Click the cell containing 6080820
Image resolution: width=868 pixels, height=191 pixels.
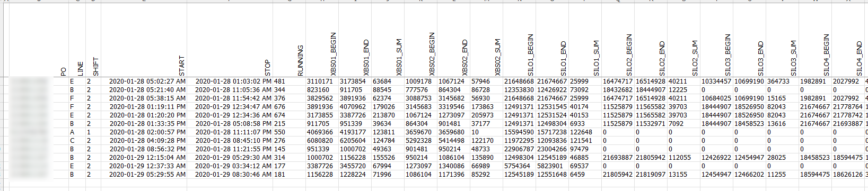pos(322,141)
